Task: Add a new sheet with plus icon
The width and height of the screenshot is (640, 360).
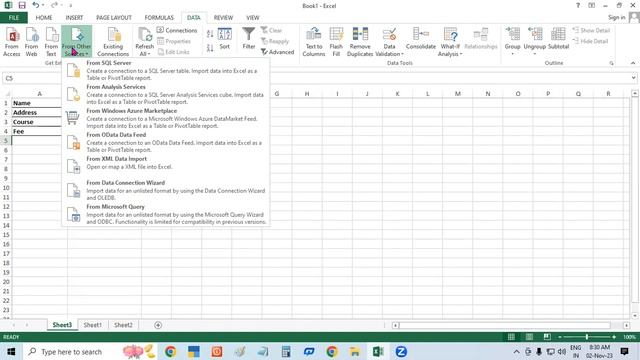Action: pyautogui.click(x=158, y=325)
